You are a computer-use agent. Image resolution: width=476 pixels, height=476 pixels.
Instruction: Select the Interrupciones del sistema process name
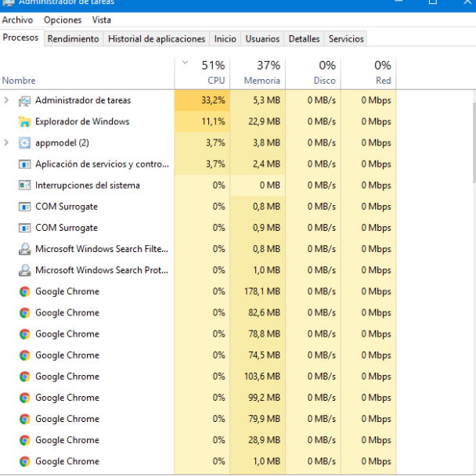click(x=88, y=186)
